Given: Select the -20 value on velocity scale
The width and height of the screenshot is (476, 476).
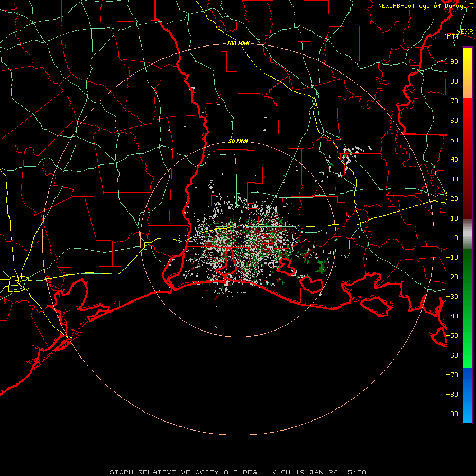Looking at the screenshot, I should pyautogui.click(x=452, y=277).
